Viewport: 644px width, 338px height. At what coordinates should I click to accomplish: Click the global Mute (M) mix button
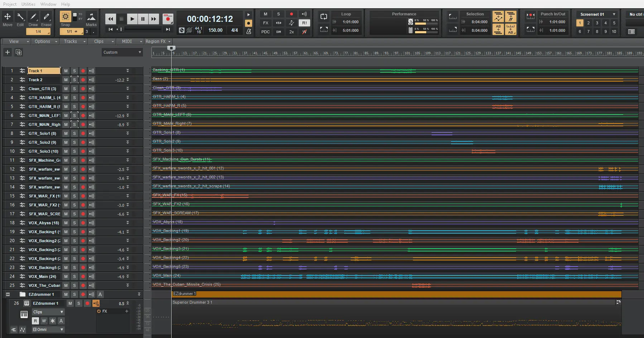[266, 14]
